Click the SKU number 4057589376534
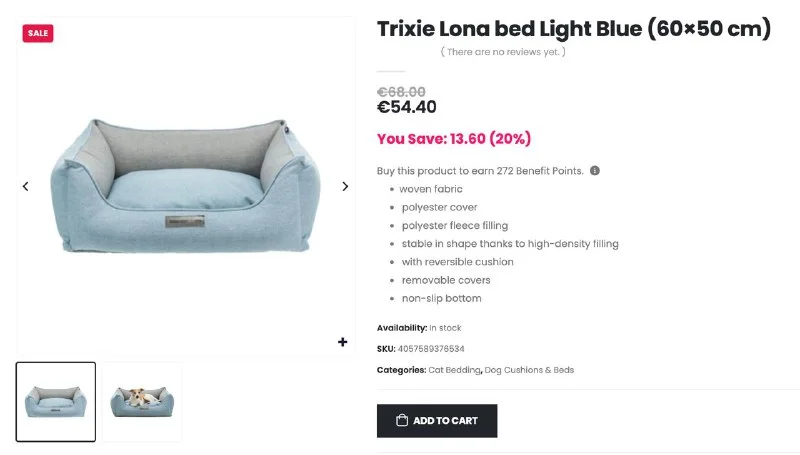Viewport: 800px width, 455px height. pyautogui.click(x=431, y=349)
